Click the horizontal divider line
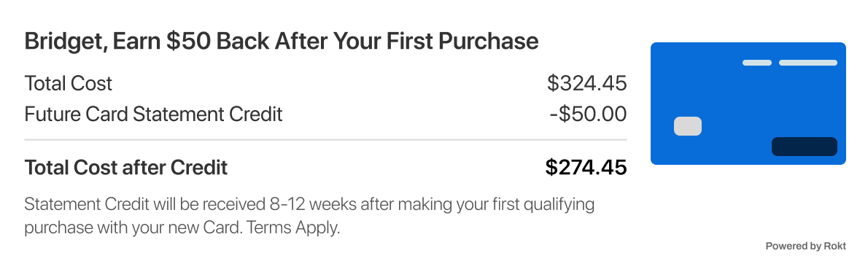Screen dimensions: 868x264 click(325, 140)
